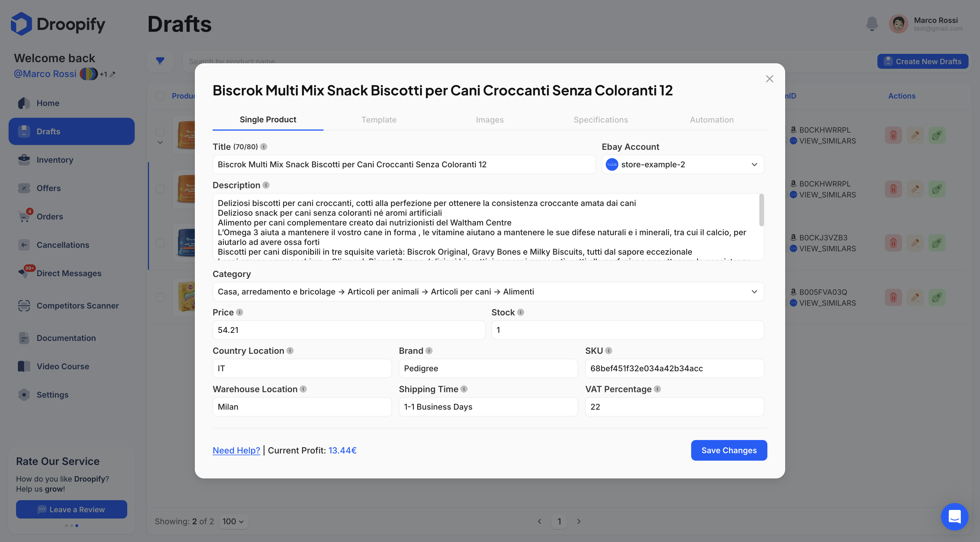The width and height of the screenshot is (980, 542).
Task: Click the Droopify logo
Action: pos(58,24)
